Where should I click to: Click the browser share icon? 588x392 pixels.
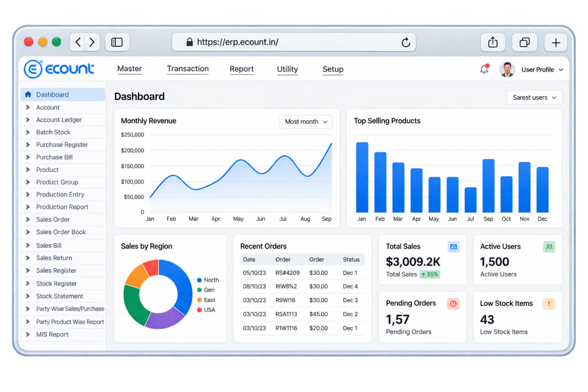point(493,42)
